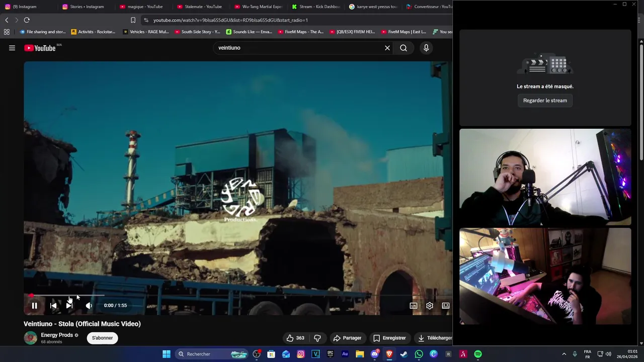Click the taskbar Rechercher search box

[212, 354]
